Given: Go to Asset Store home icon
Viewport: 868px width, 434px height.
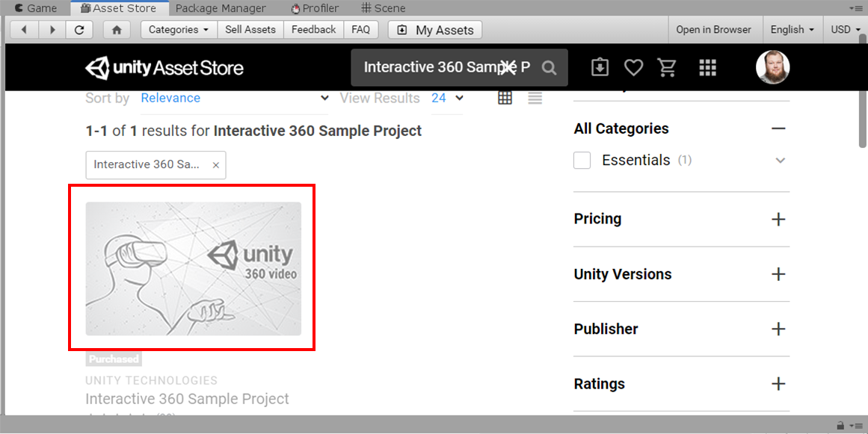Looking at the screenshot, I should tap(116, 30).
